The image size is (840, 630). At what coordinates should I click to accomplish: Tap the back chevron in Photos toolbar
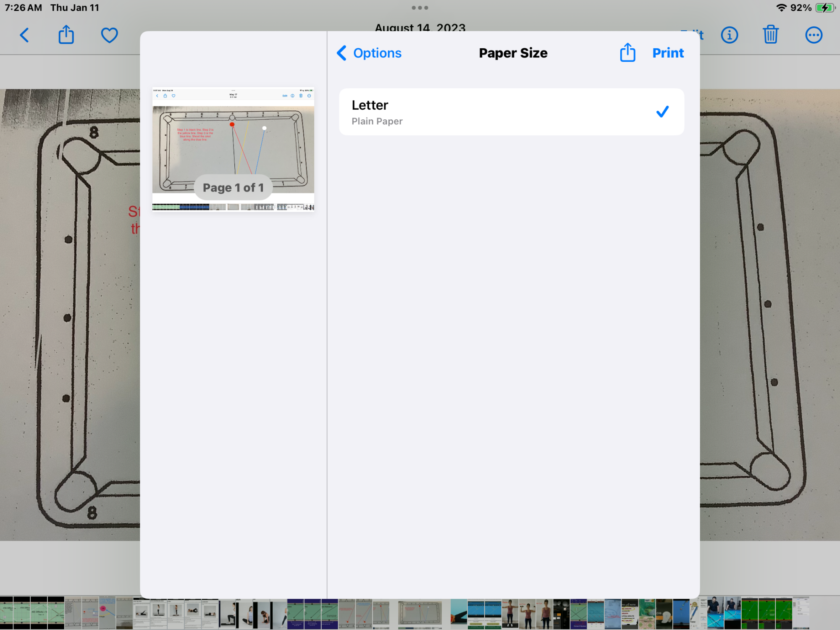[x=24, y=35]
